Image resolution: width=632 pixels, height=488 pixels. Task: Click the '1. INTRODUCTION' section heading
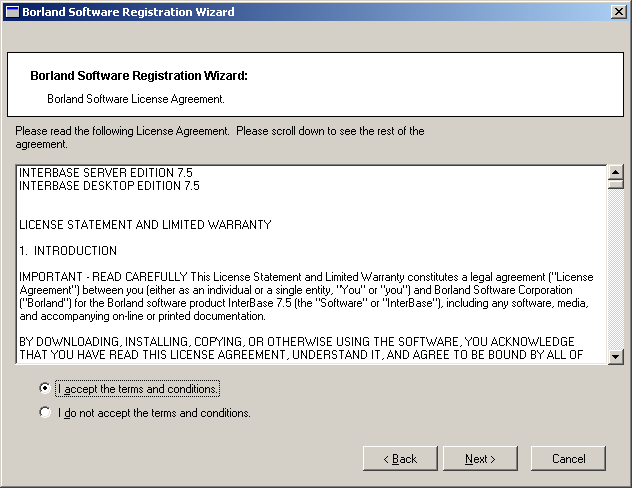(x=68, y=251)
